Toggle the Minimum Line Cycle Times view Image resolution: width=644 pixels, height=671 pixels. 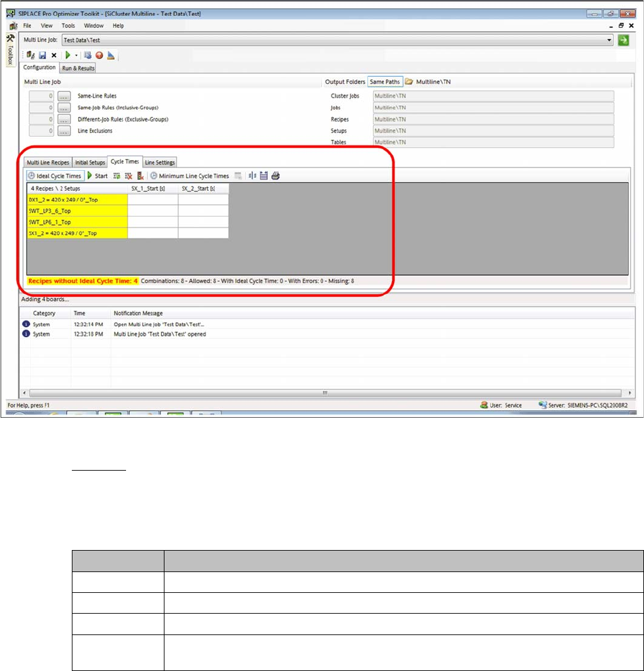tap(190, 176)
